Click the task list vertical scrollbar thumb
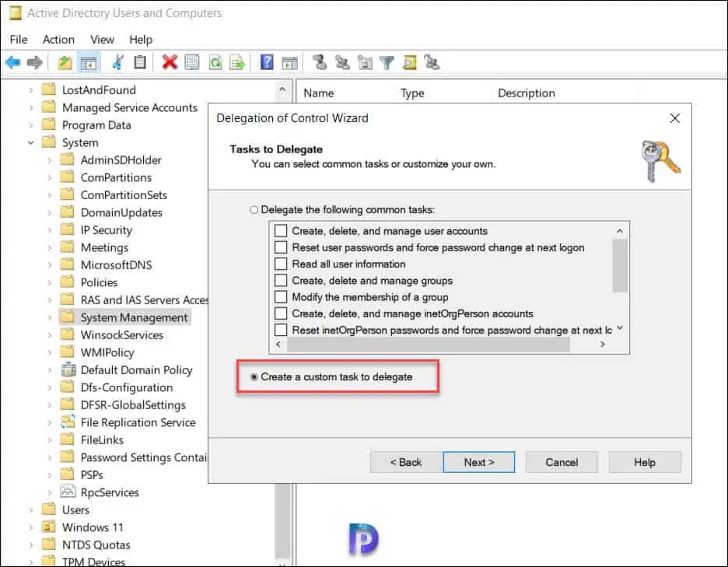Viewport: 728px width, 567px height. pyautogui.click(x=619, y=266)
